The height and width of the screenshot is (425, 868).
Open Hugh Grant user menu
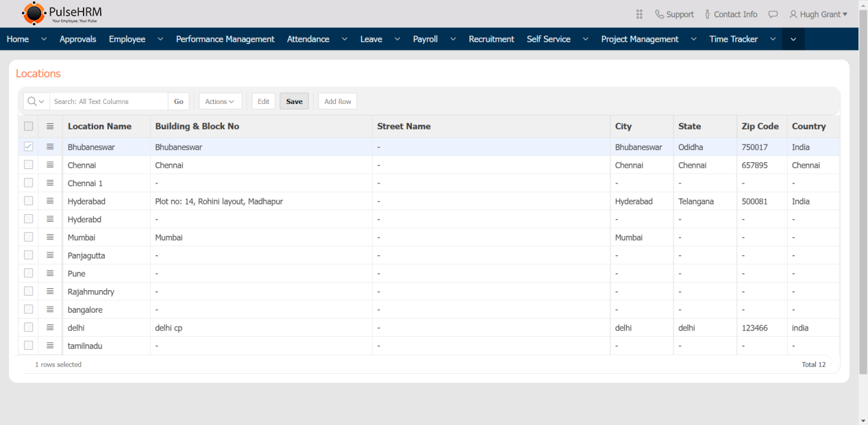tap(818, 14)
